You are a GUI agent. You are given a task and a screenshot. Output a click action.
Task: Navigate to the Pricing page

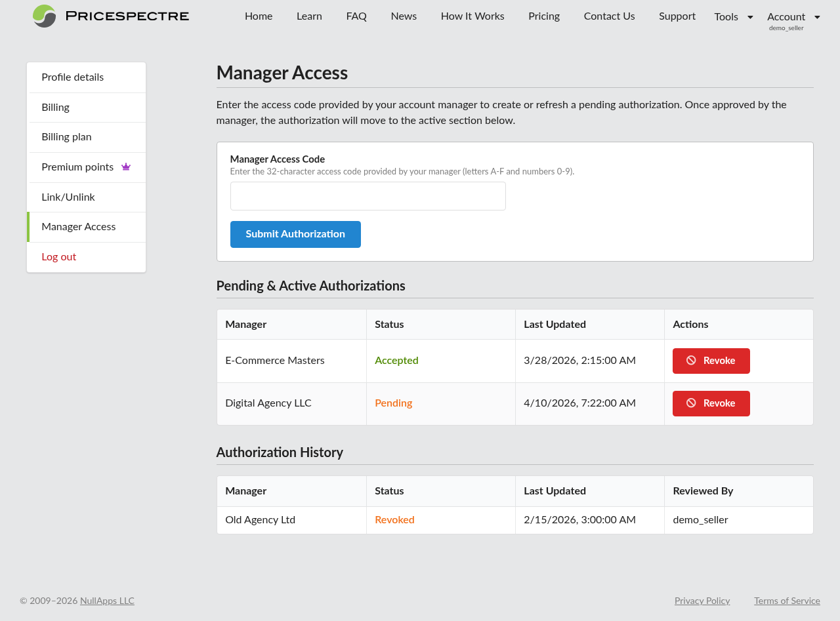click(543, 16)
